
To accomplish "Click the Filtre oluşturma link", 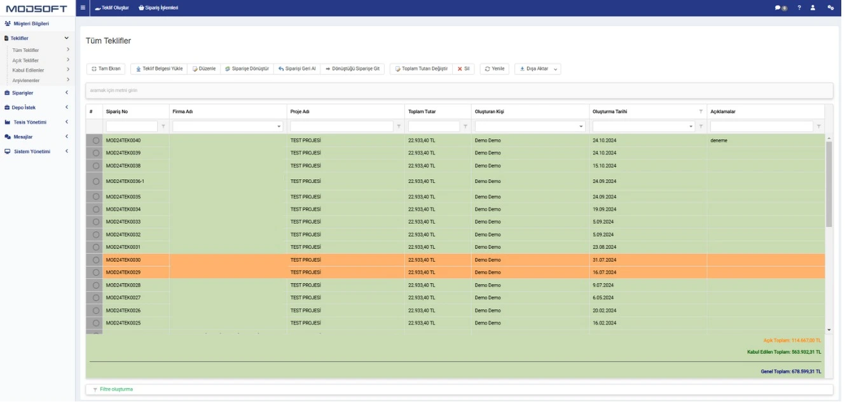I will pyautogui.click(x=116, y=389).
